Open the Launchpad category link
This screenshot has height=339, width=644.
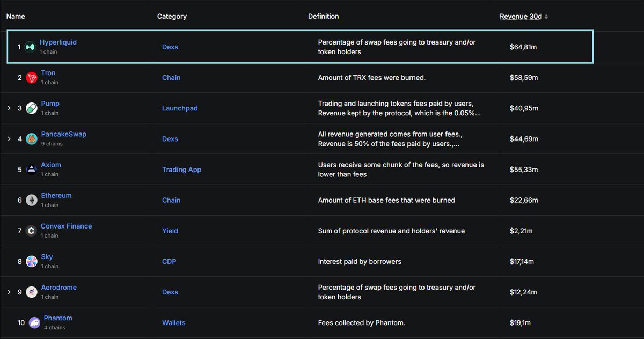(180, 108)
